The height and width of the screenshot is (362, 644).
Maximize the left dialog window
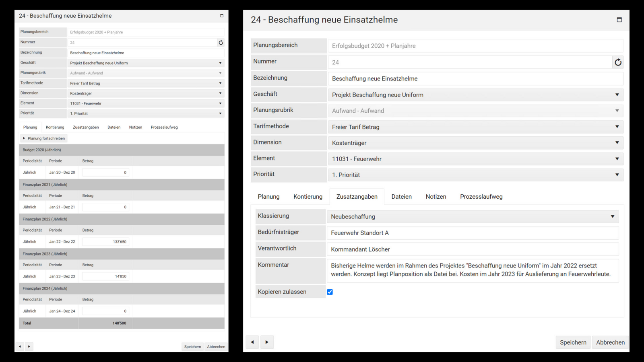(221, 16)
